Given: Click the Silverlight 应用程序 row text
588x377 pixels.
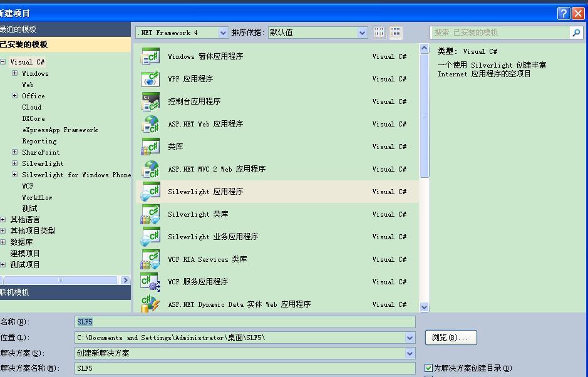Looking at the screenshot, I should click(205, 192).
